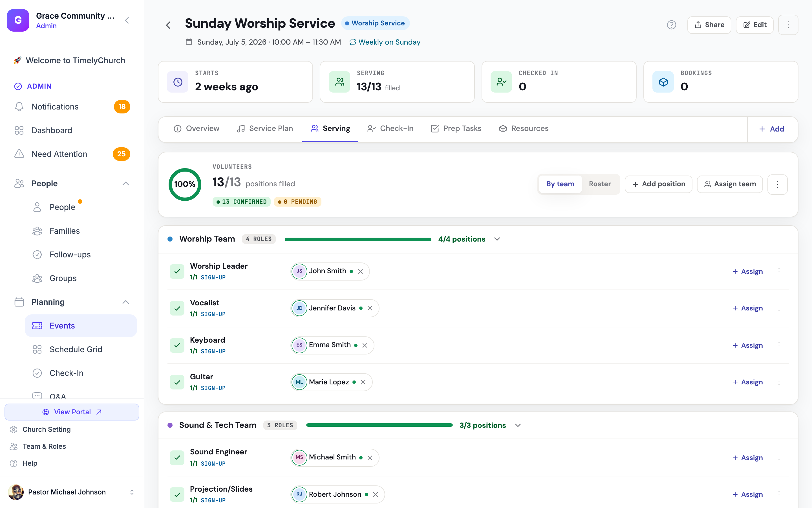
Task: Open the Prep Tasks tab
Action: 456,129
